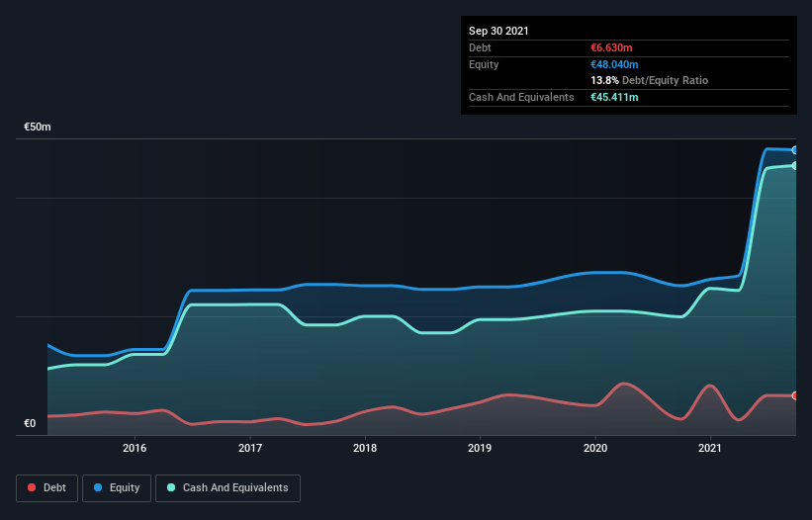812x520 pixels.
Task: Click the teal Cash endpoint marker
Action: pos(795,165)
